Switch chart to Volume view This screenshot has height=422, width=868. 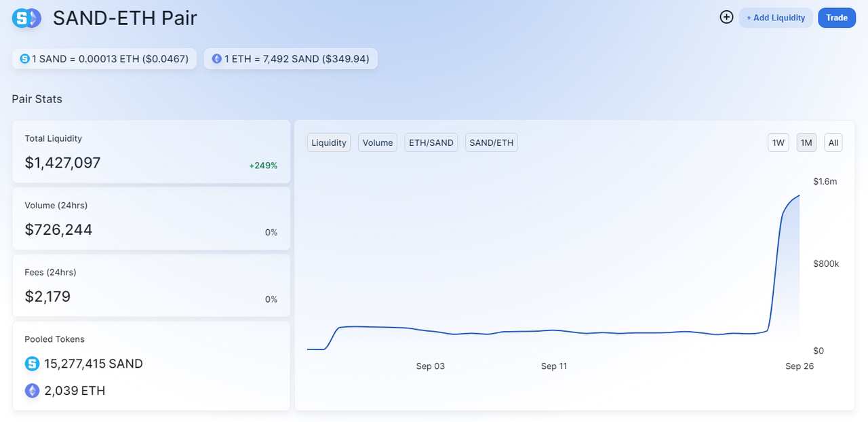(378, 142)
